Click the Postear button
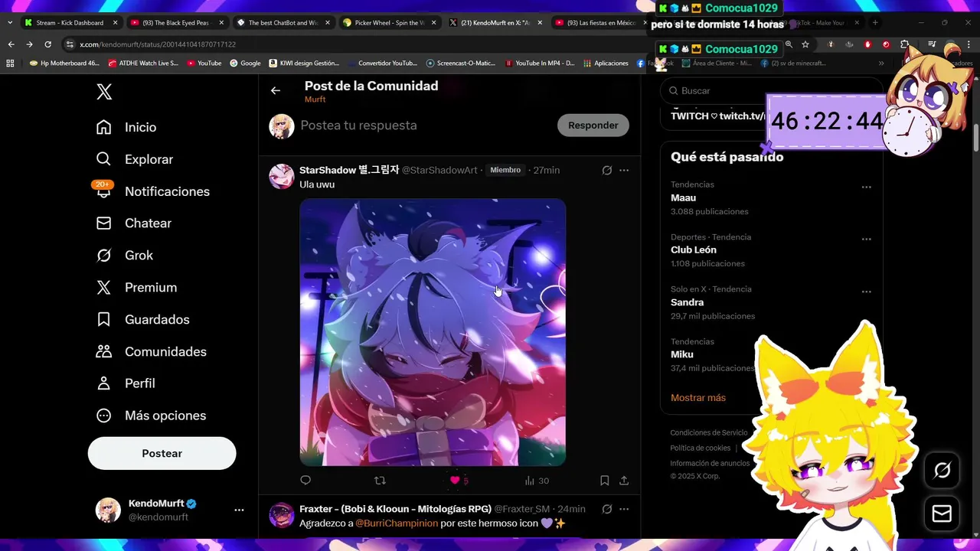Screen dimensions: 980x551 [162, 453]
